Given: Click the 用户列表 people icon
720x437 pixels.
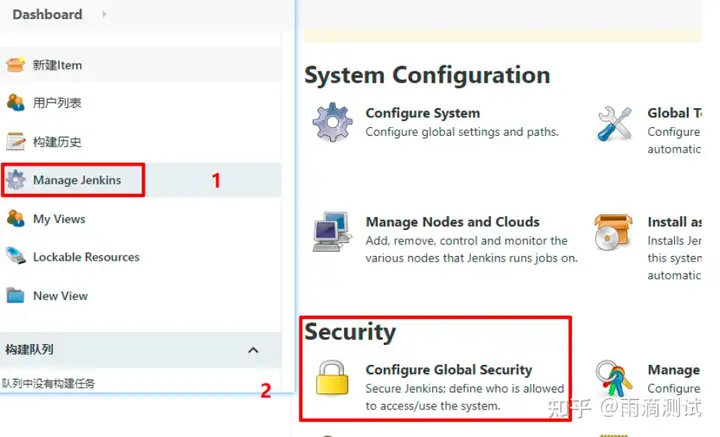Looking at the screenshot, I should click(x=16, y=102).
